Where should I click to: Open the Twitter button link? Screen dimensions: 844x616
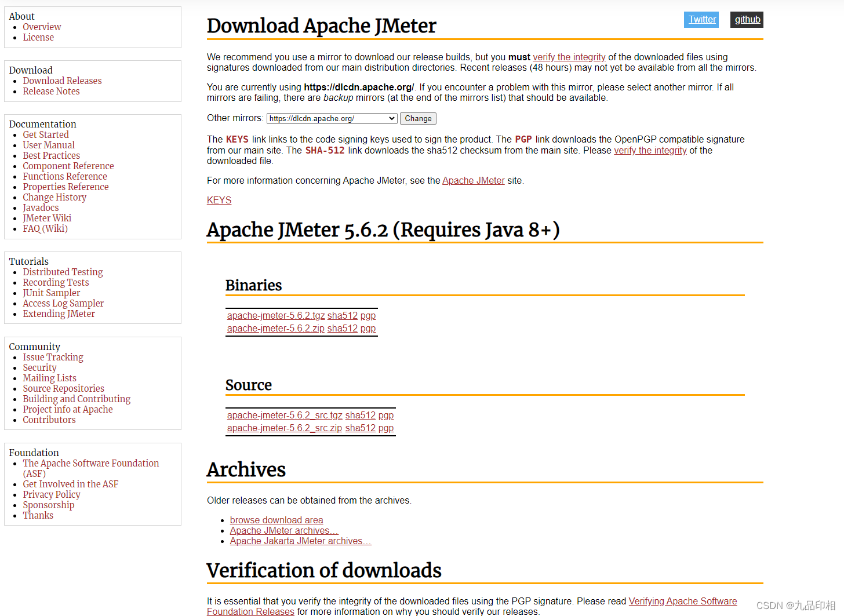701,20
